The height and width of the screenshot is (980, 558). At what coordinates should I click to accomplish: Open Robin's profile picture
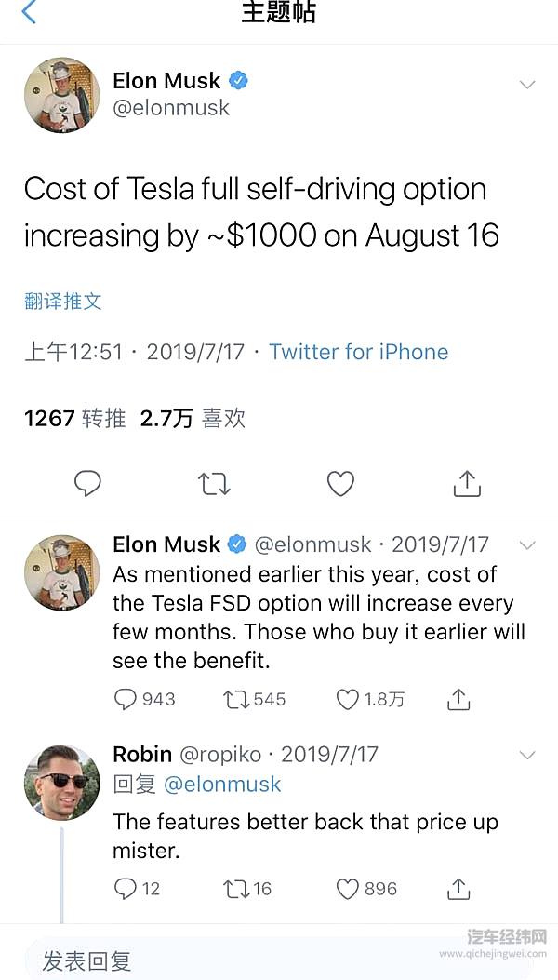(61, 782)
